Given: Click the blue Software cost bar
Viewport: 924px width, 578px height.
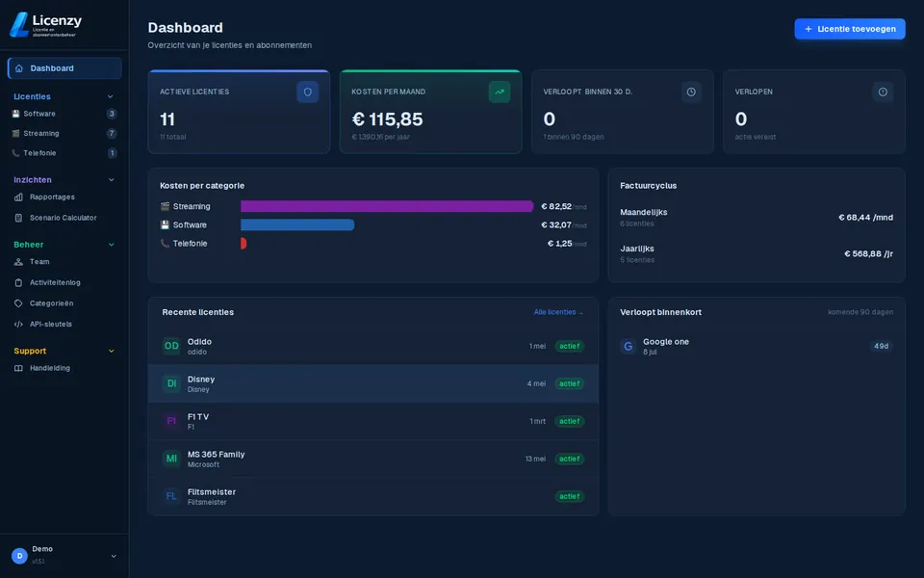Looking at the screenshot, I should point(297,224).
